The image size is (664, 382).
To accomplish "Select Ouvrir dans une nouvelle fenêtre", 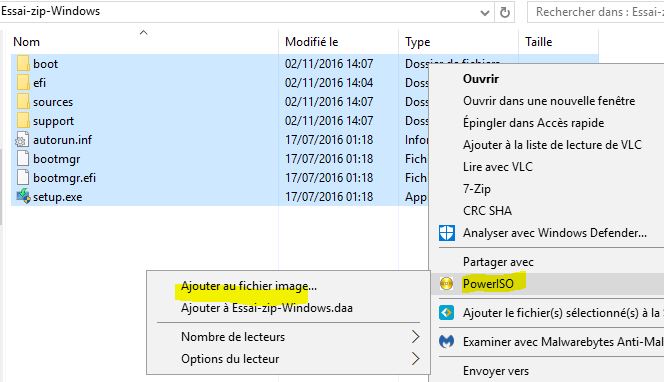I will point(549,101).
